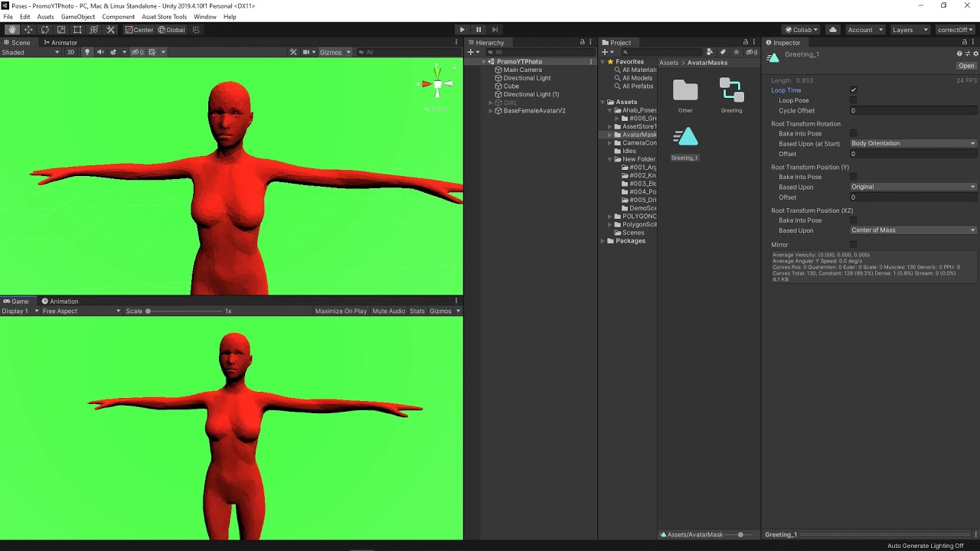The width and height of the screenshot is (980, 551).
Task: Toggle scene grid visibility icon
Action: pos(152,52)
